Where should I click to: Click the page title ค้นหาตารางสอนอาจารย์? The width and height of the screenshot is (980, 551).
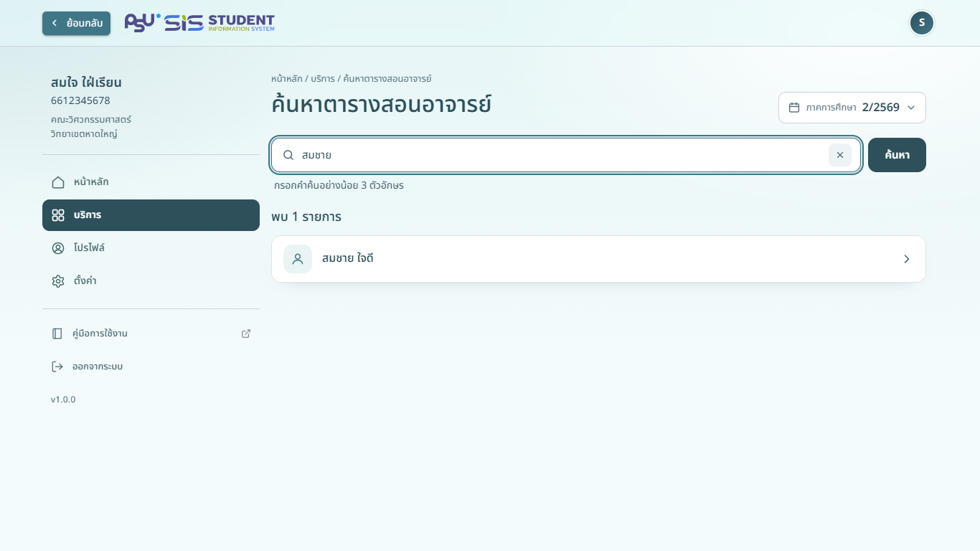(381, 103)
